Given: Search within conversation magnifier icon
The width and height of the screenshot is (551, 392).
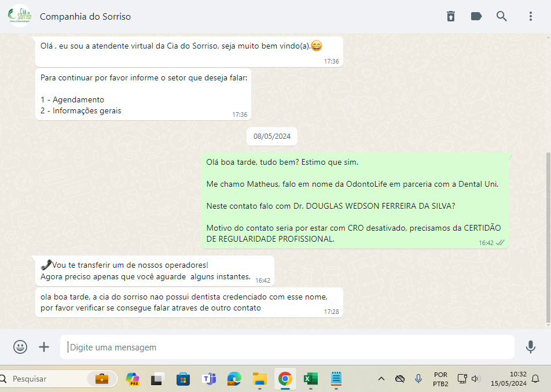Looking at the screenshot, I should [x=501, y=16].
